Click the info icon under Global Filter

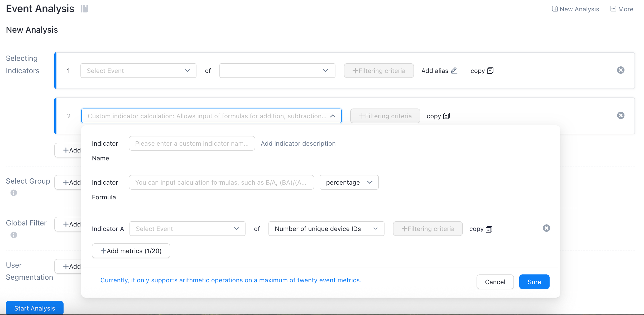pyautogui.click(x=14, y=235)
